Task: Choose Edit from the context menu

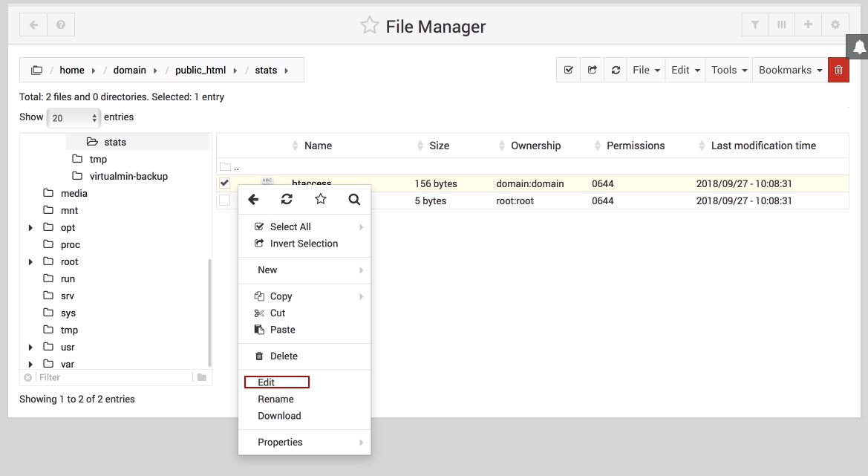Action: coord(267,382)
